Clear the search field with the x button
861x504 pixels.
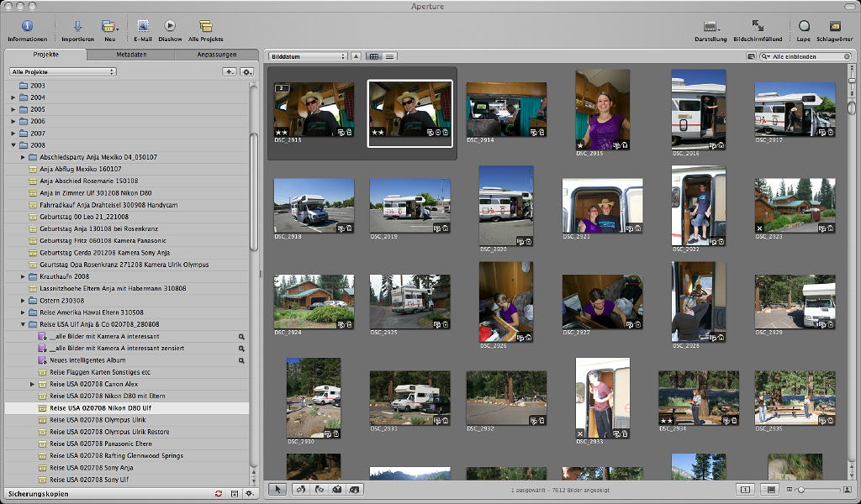click(847, 56)
